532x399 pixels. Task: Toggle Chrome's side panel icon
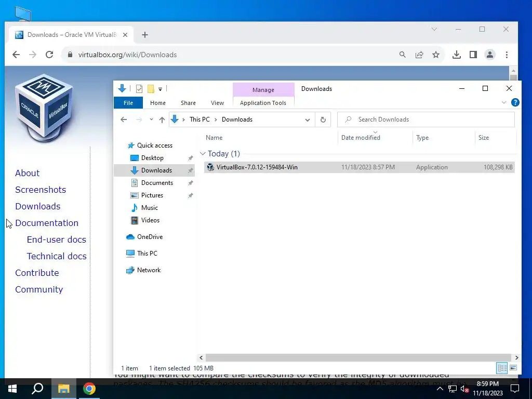[x=473, y=55]
